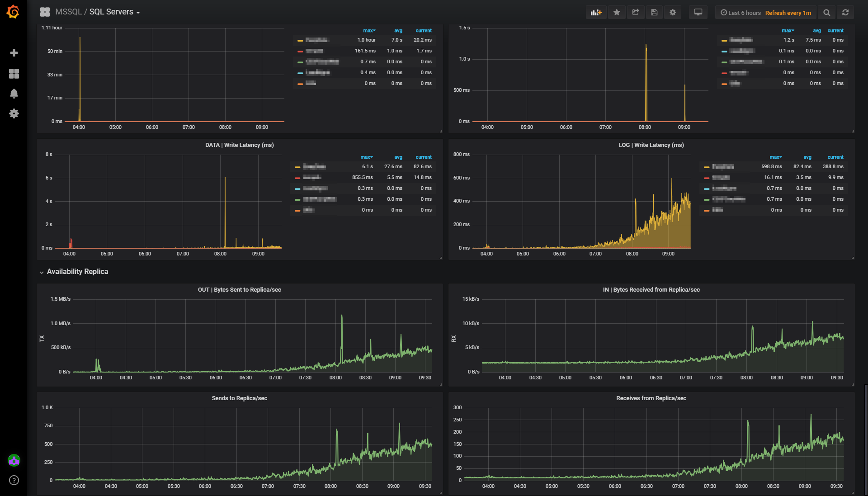Click the zoom out time range icon
This screenshot has height=496, width=868.
827,13
